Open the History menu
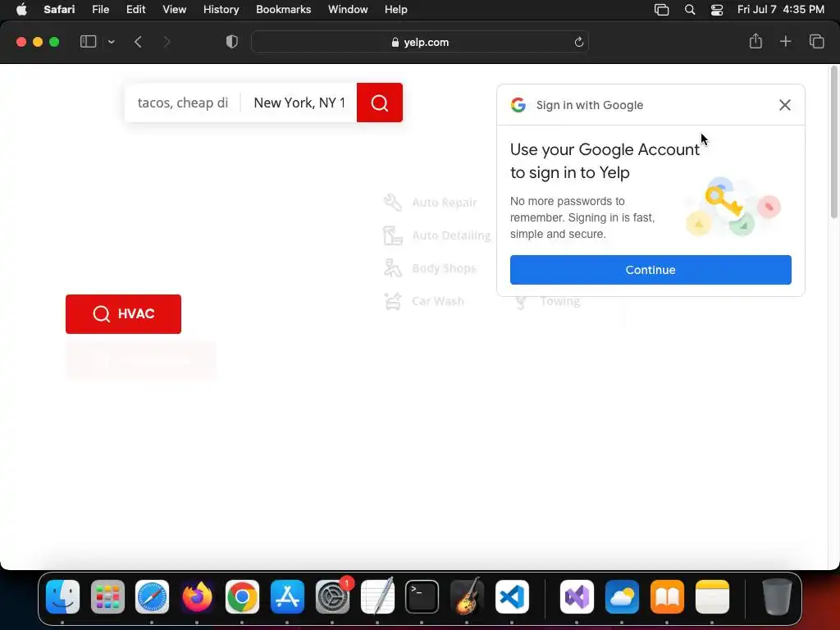The width and height of the screenshot is (840, 630). [221, 9]
